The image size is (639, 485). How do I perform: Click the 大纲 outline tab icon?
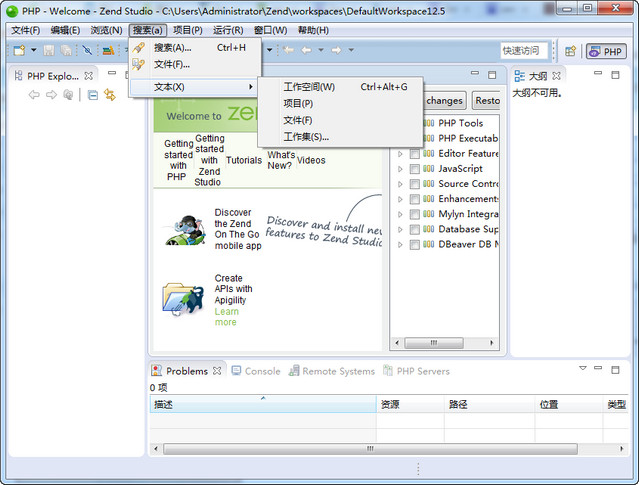point(520,76)
